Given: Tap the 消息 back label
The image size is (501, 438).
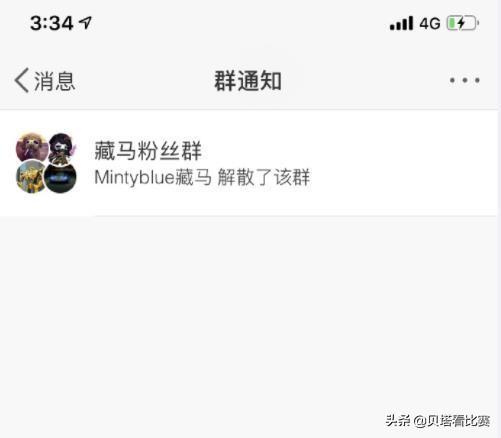Looking at the screenshot, I should [x=54, y=81].
